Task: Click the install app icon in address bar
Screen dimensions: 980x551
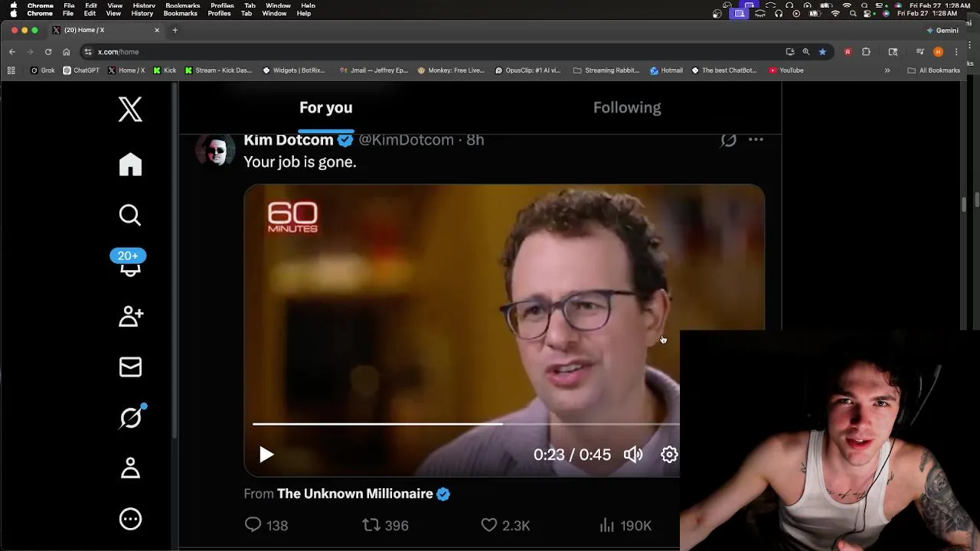Action: 790,51
